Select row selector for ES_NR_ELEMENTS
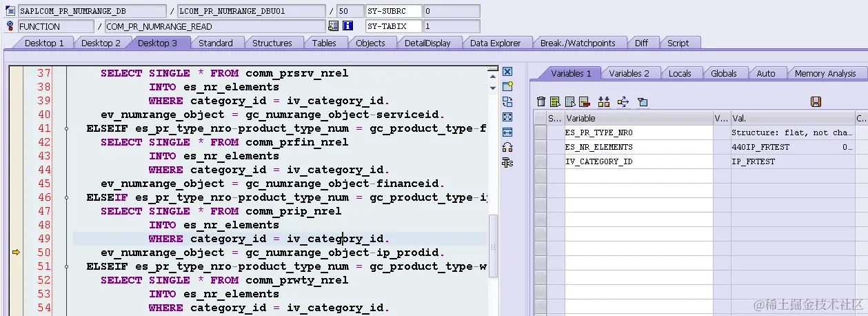Viewport: 868px width, 316px height. click(541, 147)
